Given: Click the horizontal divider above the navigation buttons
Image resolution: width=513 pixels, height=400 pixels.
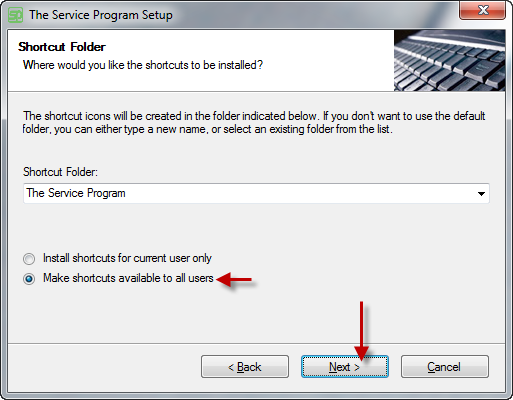Looking at the screenshot, I should click(256, 343).
